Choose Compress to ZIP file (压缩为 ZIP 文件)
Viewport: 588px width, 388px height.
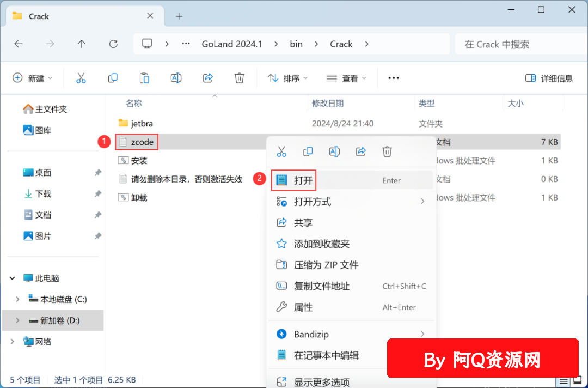[351, 265]
